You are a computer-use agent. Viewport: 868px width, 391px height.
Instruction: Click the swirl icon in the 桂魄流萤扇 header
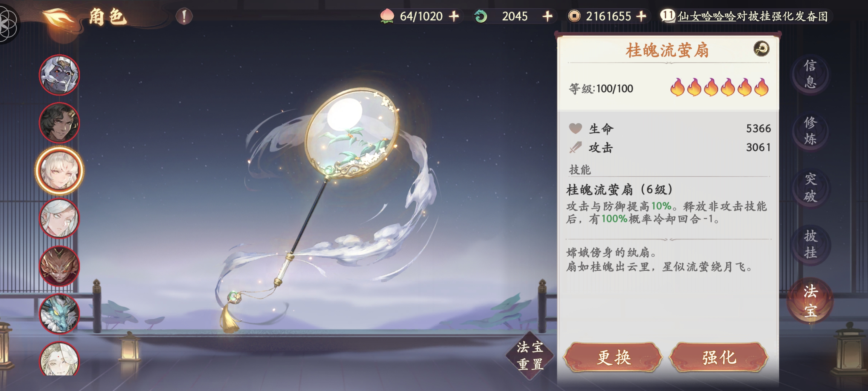761,49
